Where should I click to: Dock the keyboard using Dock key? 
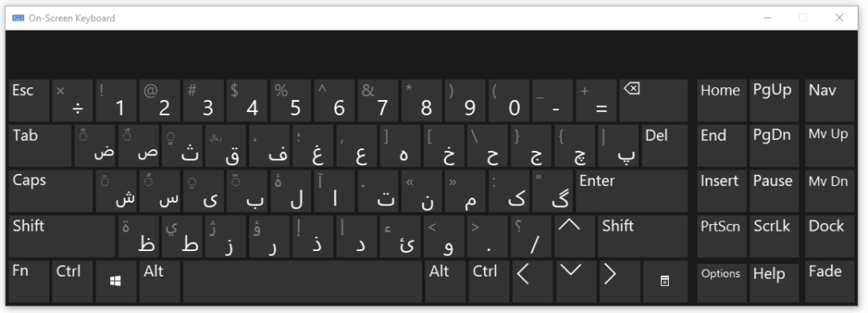point(829,237)
